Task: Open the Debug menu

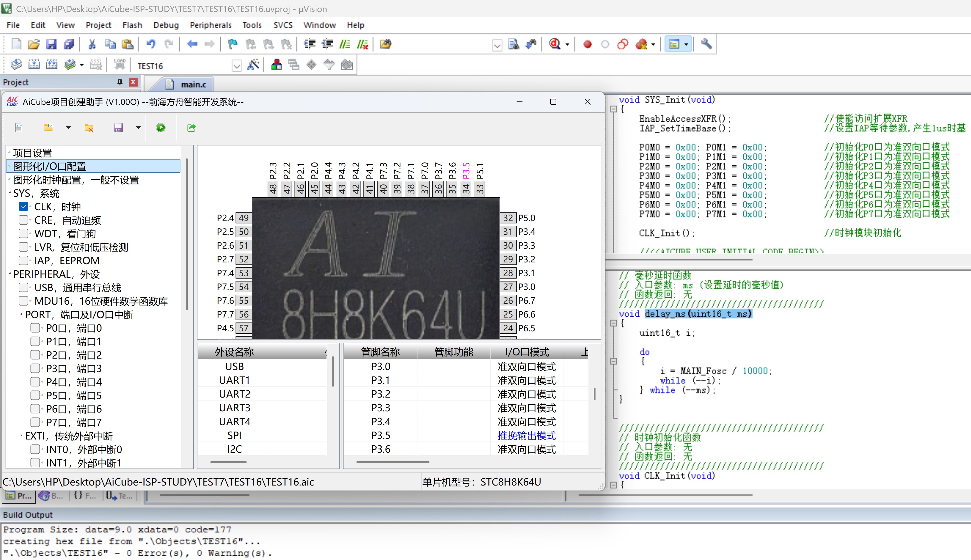Action: click(166, 25)
